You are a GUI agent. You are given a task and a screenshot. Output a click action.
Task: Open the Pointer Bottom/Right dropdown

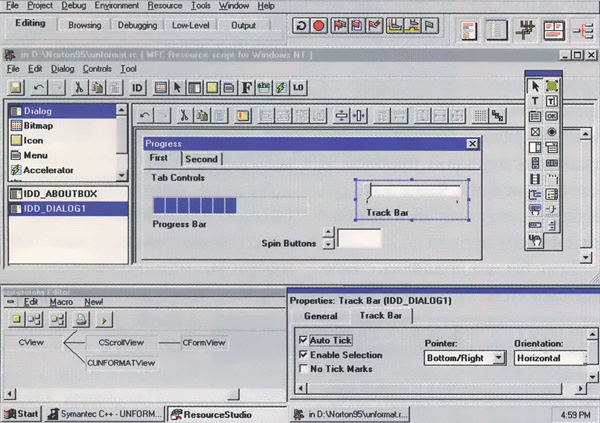tap(499, 358)
